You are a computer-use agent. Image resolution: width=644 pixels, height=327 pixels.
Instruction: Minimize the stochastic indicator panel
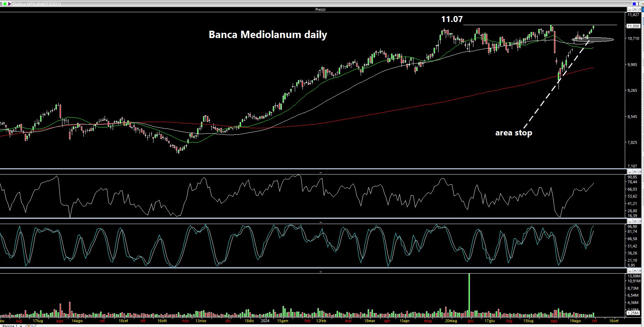coord(630,221)
